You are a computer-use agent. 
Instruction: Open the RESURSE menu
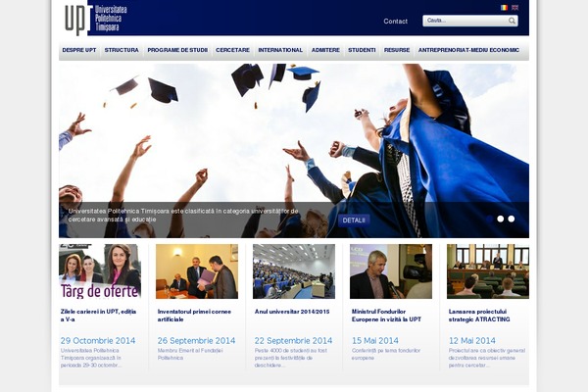point(397,50)
